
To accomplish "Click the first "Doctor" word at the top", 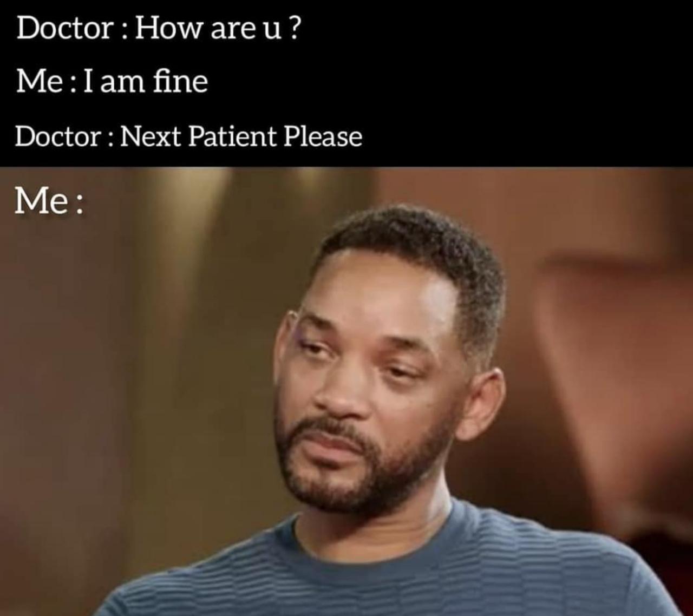I will (x=64, y=28).
